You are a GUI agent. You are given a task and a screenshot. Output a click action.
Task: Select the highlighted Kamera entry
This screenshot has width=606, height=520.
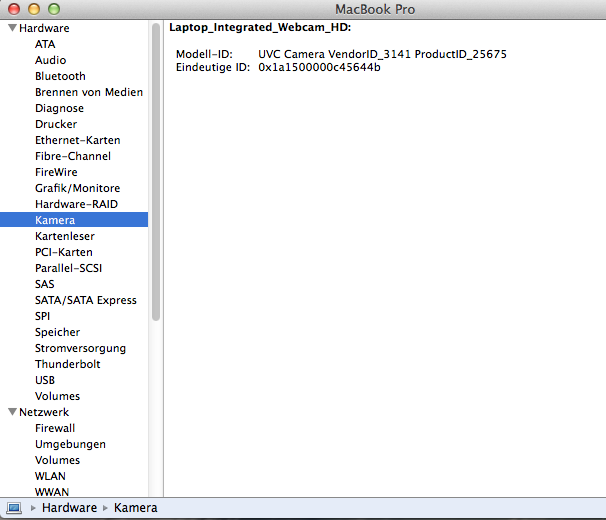74,220
